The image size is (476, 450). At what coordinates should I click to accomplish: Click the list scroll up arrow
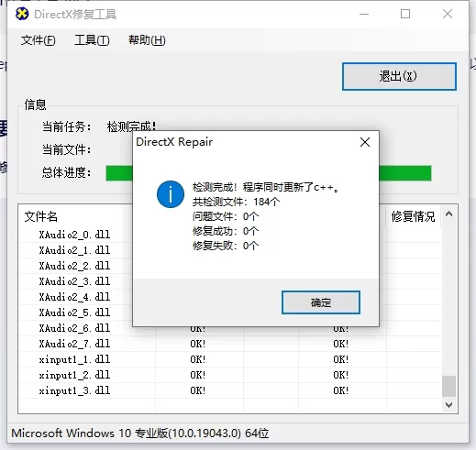pos(448,214)
